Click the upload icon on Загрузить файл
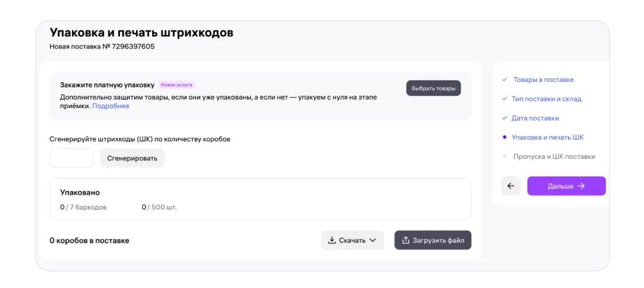Viewport: 644px width, 288px height. pyautogui.click(x=405, y=240)
